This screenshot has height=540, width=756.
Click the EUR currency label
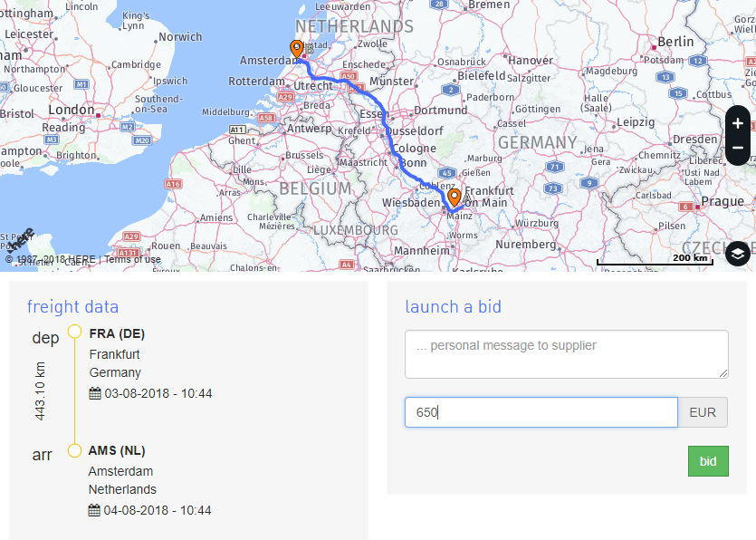click(703, 412)
